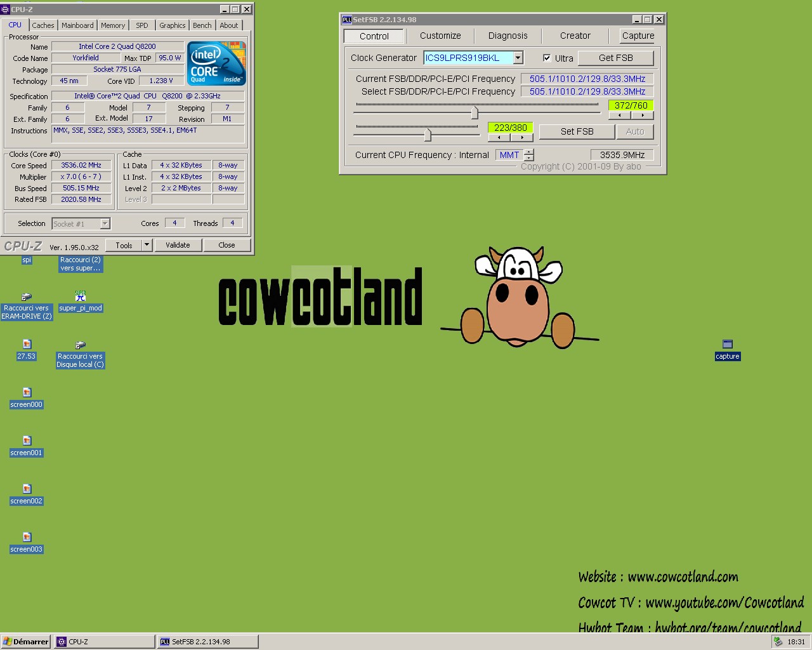Switch to the Mainboard tab
Viewport: 812px width, 650px height.
pyautogui.click(x=77, y=25)
